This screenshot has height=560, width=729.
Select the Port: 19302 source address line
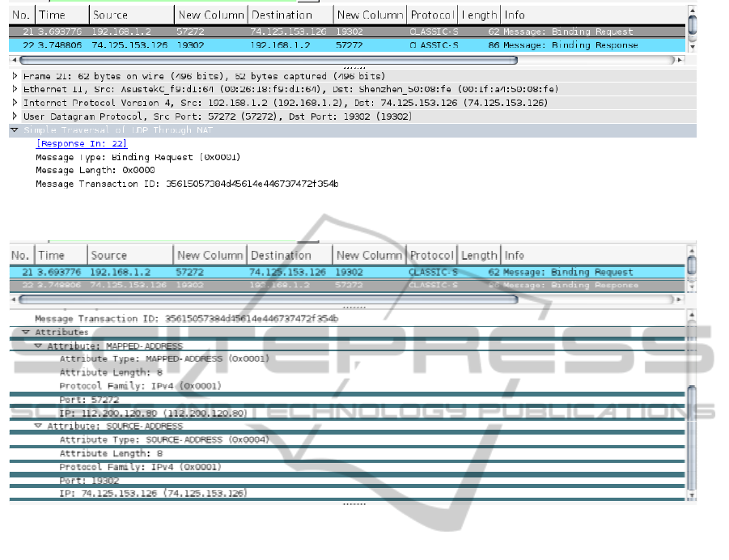[x=89, y=480]
